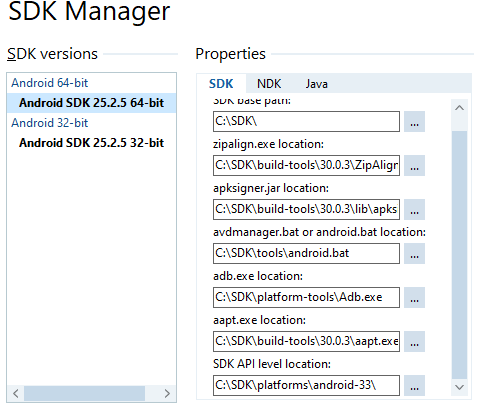Click Properties panel scroll up arrow
489x410 pixels.
click(460, 108)
